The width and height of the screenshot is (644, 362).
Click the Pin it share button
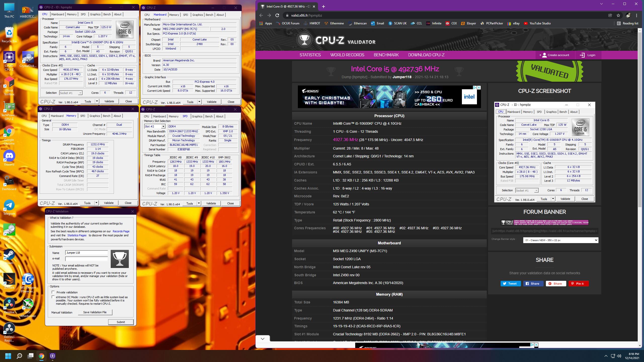pyautogui.click(x=578, y=284)
